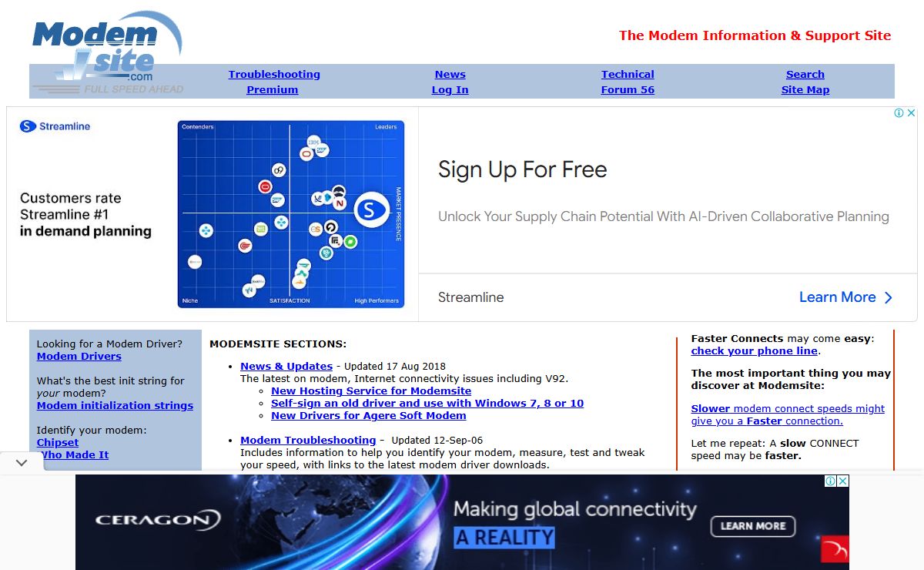Go to the News nav link
The image size is (924, 570).
450,75
